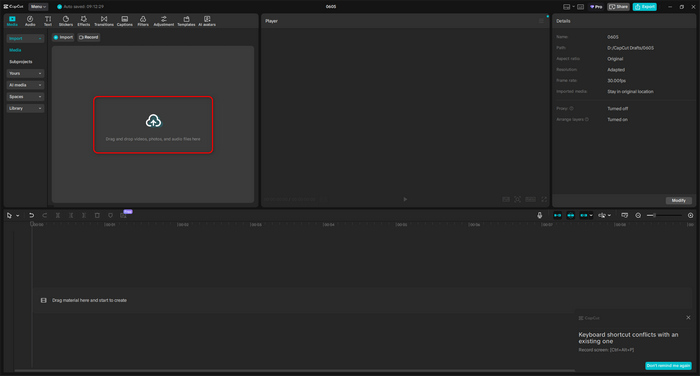Open the Stickers panel
Screen dimensions: 700x376
pyautogui.click(x=66, y=21)
